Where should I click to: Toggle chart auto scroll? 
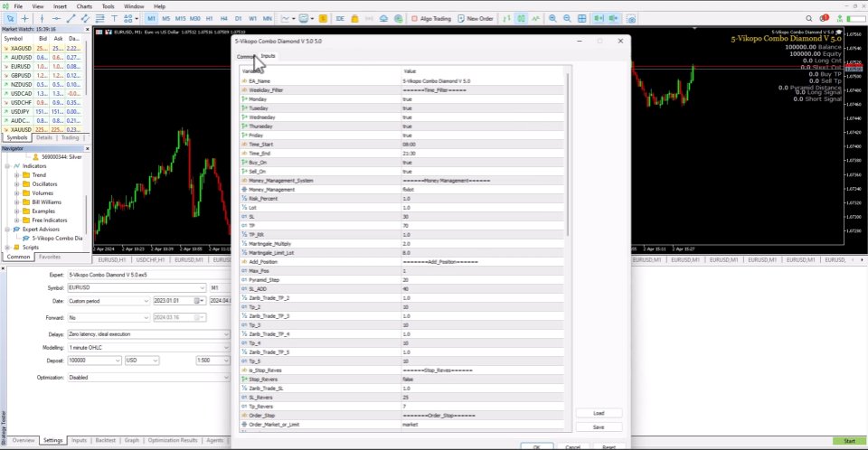(599, 18)
